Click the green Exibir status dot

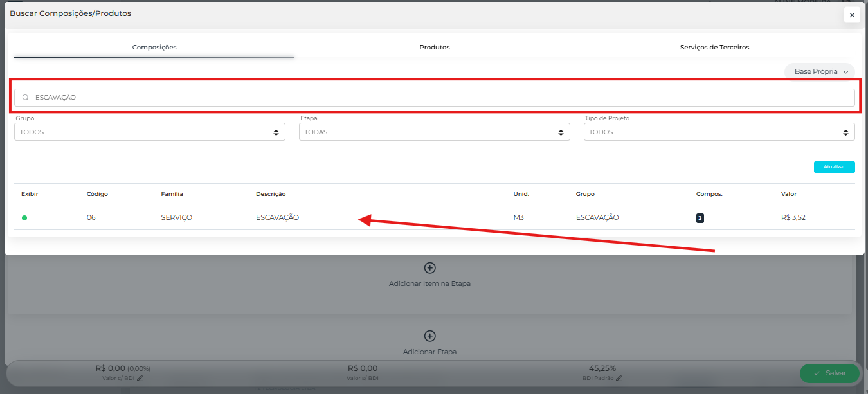[24, 218]
